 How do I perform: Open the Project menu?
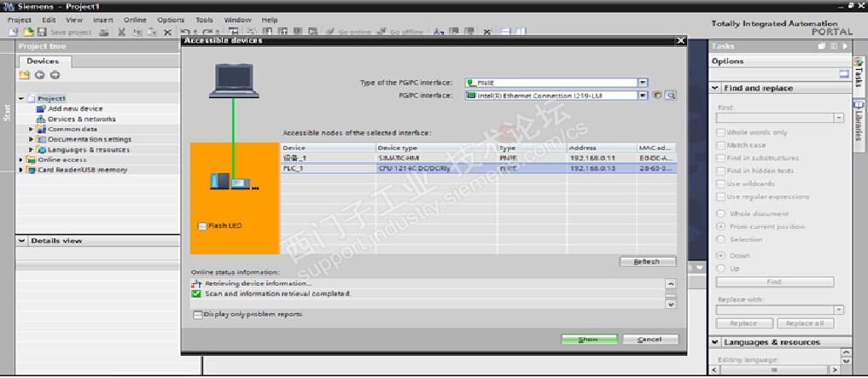click(x=20, y=20)
